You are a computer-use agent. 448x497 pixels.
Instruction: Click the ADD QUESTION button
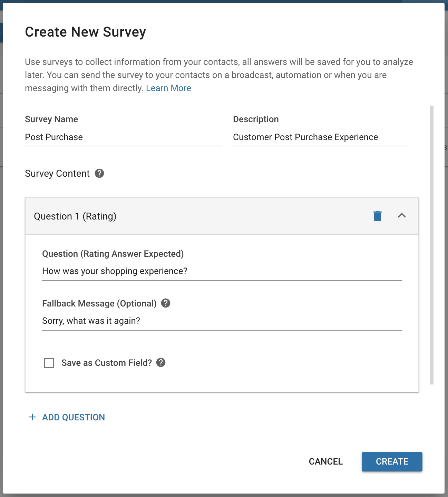click(x=67, y=417)
